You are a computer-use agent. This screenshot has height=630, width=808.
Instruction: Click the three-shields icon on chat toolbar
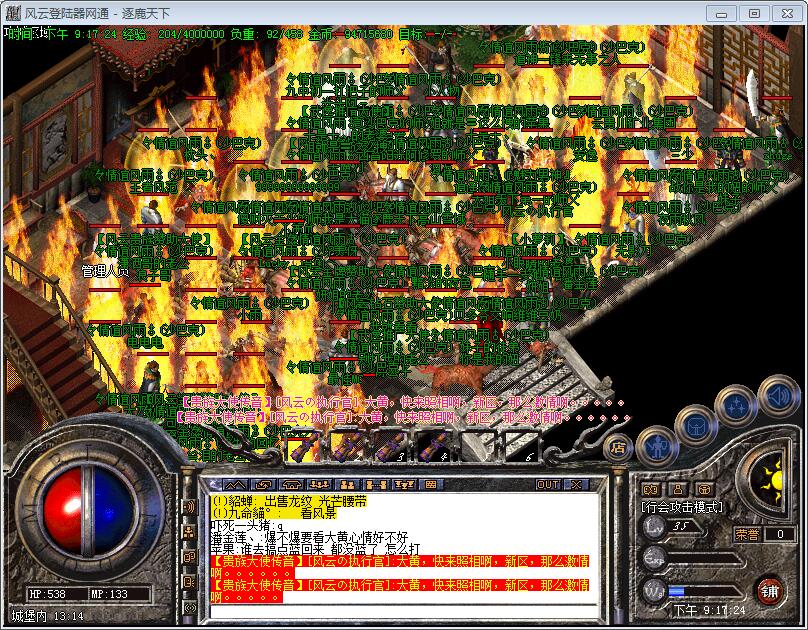pos(403,484)
